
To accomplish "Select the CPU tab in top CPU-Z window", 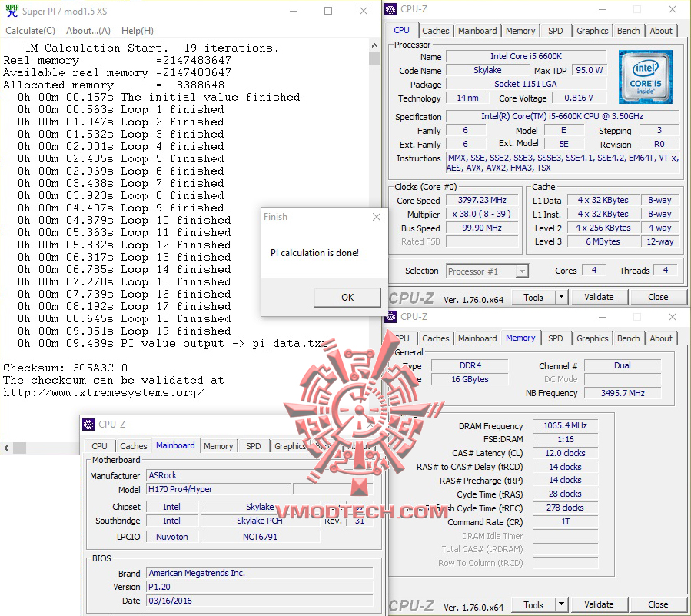I will point(401,30).
